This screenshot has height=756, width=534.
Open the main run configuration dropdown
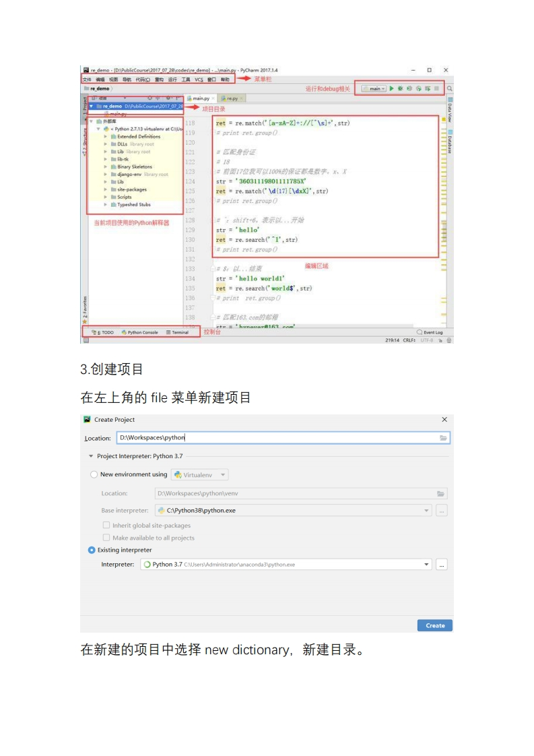(x=374, y=89)
